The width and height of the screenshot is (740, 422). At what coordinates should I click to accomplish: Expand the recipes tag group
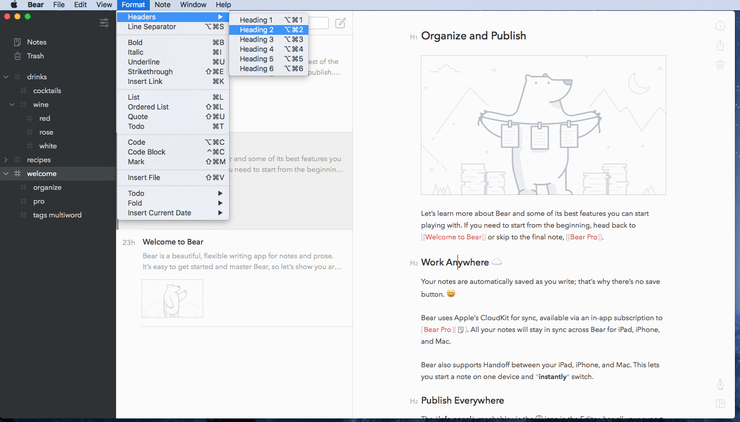pyautogui.click(x=6, y=160)
